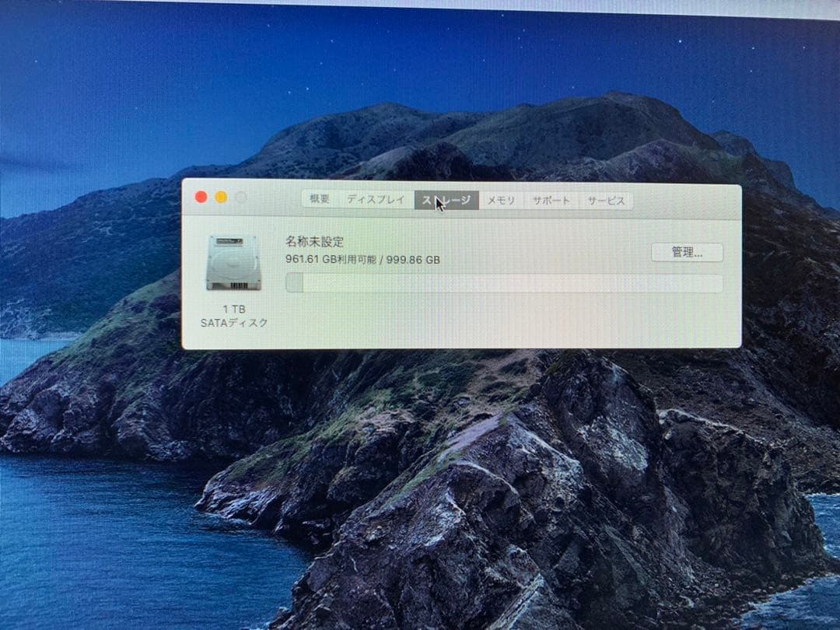Click the 管理… button to manage storage

688,253
